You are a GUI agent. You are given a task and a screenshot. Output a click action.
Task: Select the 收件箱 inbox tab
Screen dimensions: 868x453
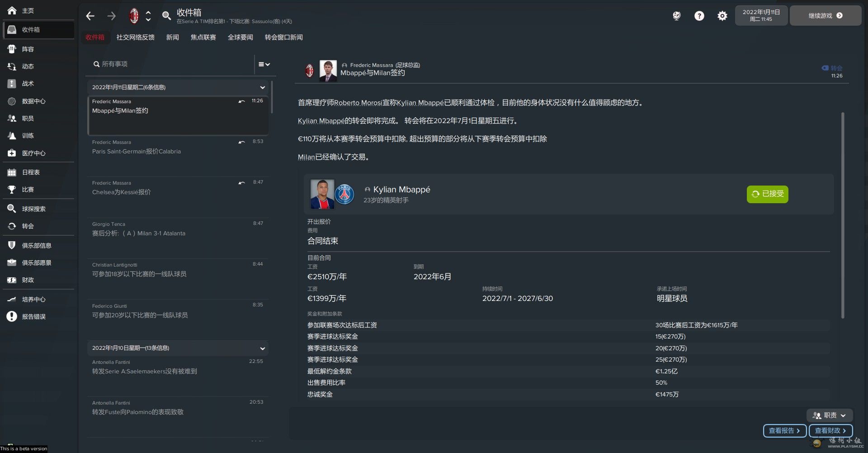pos(95,37)
